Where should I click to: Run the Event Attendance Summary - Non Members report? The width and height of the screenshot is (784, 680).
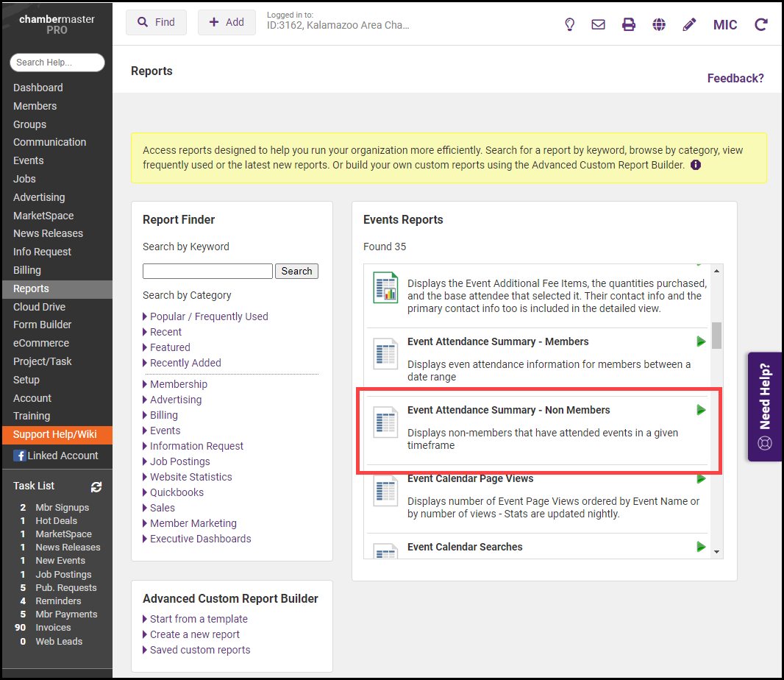pyautogui.click(x=701, y=410)
